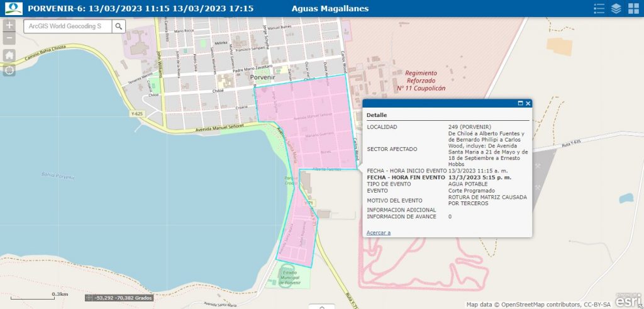Screen dimensions: 644x309
Task: Expand the bottom panel chevron handle
Action: [322, 306]
